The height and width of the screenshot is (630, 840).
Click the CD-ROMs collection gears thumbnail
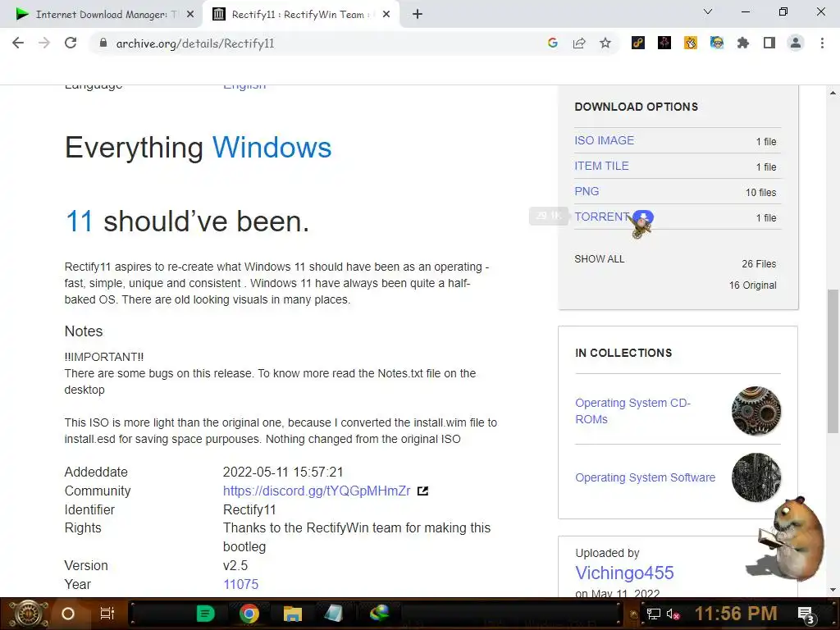(756, 411)
